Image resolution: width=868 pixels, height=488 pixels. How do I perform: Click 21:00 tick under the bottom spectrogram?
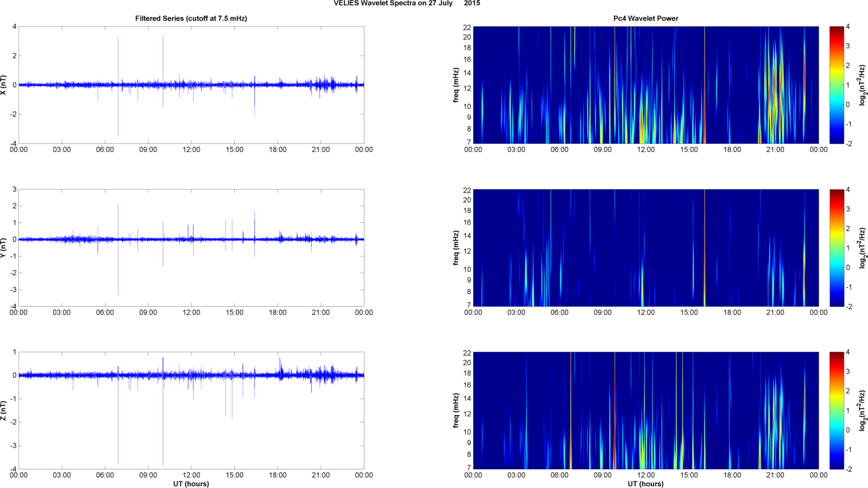point(775,475)
